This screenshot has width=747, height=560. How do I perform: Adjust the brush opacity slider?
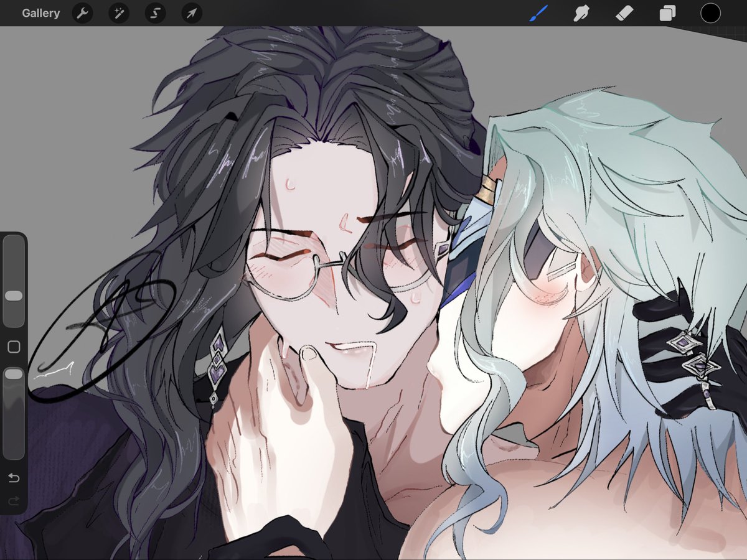click(14, 413)
